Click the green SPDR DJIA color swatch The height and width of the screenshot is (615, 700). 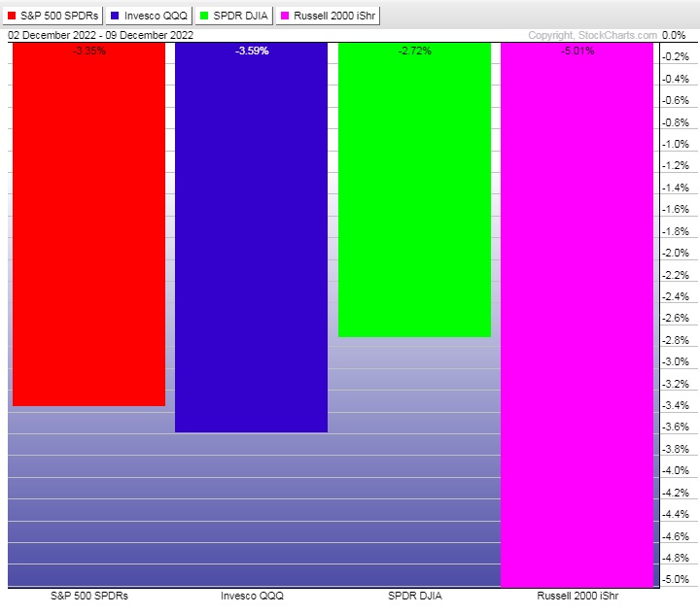click(x=204, y=16)
